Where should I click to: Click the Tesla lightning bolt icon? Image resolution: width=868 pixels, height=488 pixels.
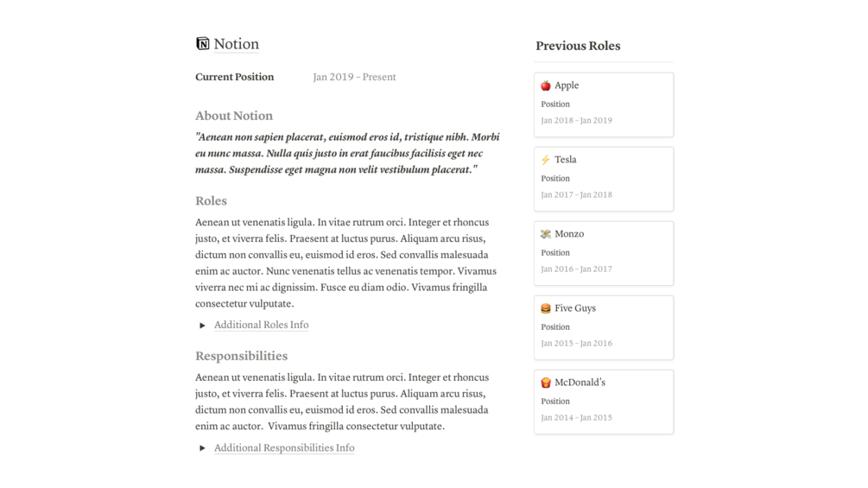[546, 160]
